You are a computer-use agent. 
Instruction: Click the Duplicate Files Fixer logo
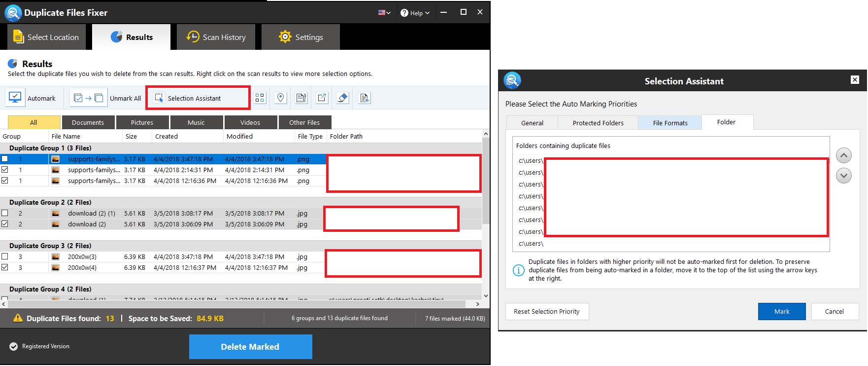13,13
